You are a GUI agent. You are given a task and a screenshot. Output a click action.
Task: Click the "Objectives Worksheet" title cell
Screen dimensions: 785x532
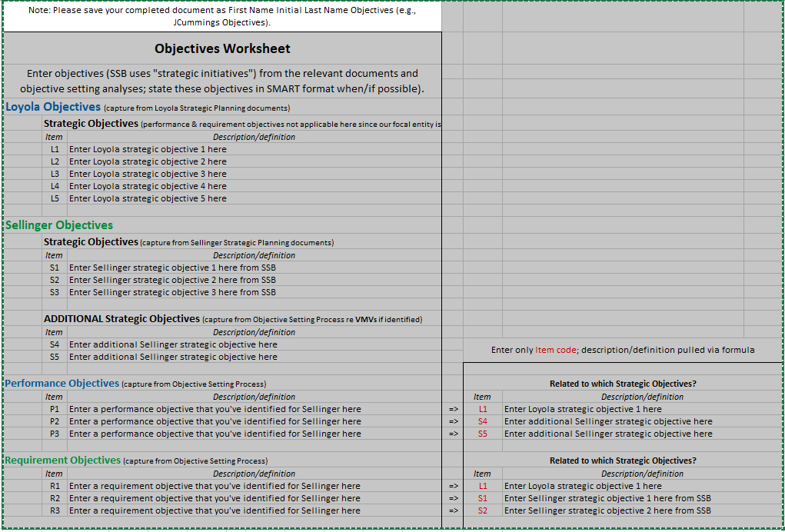tap(222, 48)
